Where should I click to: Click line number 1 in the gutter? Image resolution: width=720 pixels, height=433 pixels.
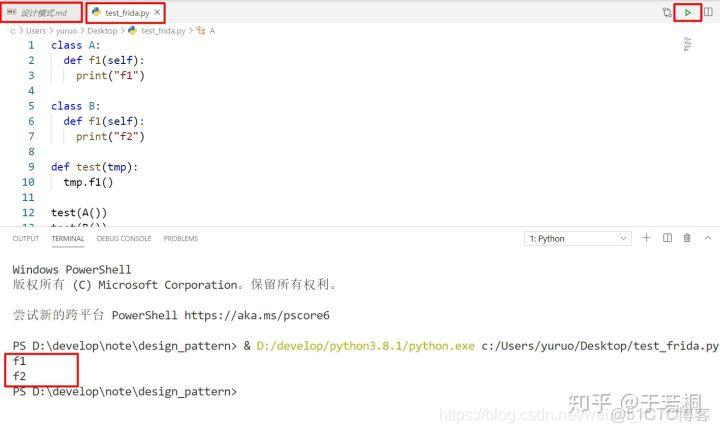click(x=31, y=45)
